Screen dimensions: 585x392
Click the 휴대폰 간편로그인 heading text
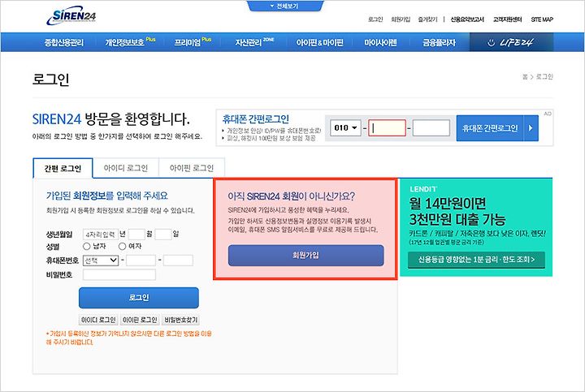click(256, 119)
